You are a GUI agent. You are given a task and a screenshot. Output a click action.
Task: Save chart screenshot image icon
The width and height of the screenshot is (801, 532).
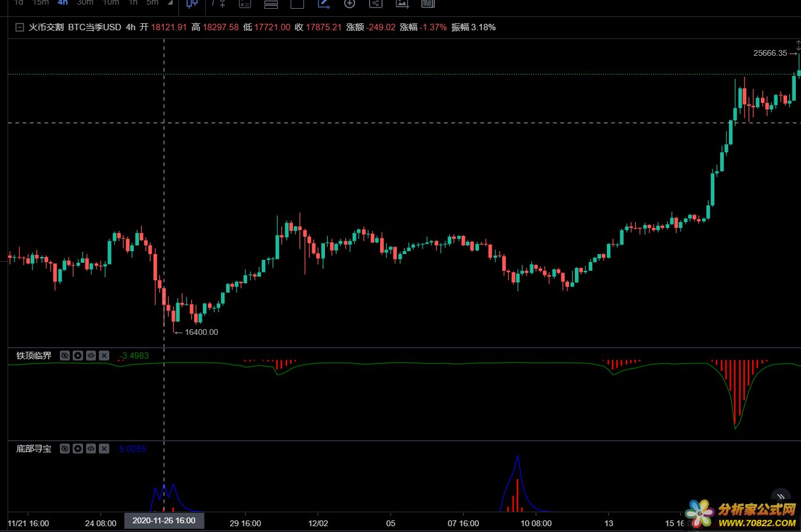402,3
